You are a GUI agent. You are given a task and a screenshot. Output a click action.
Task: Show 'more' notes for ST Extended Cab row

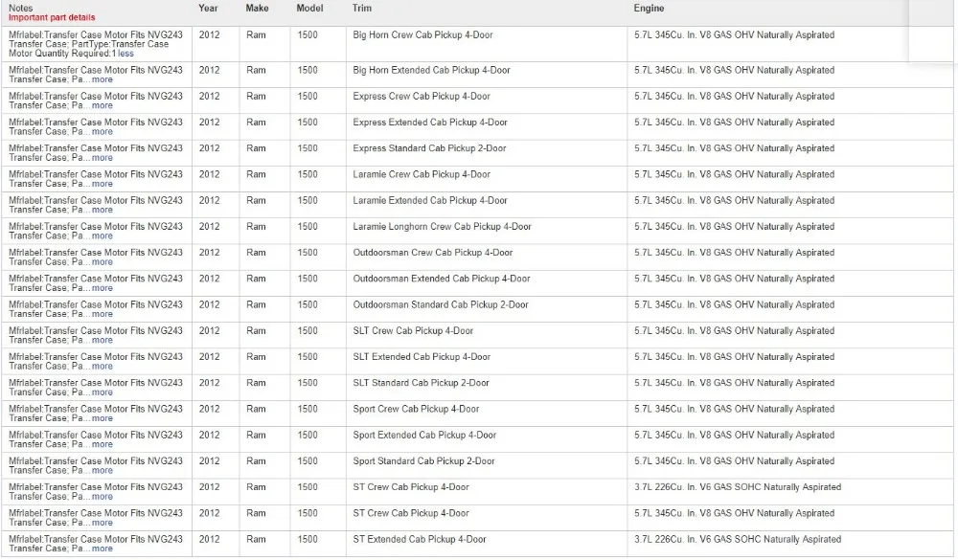tap(103, 549)
